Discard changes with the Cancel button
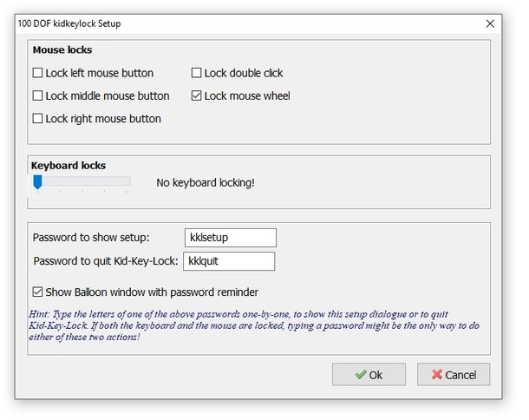The width and height of the screenshot is (529, 420). click(x=454, y=374)
